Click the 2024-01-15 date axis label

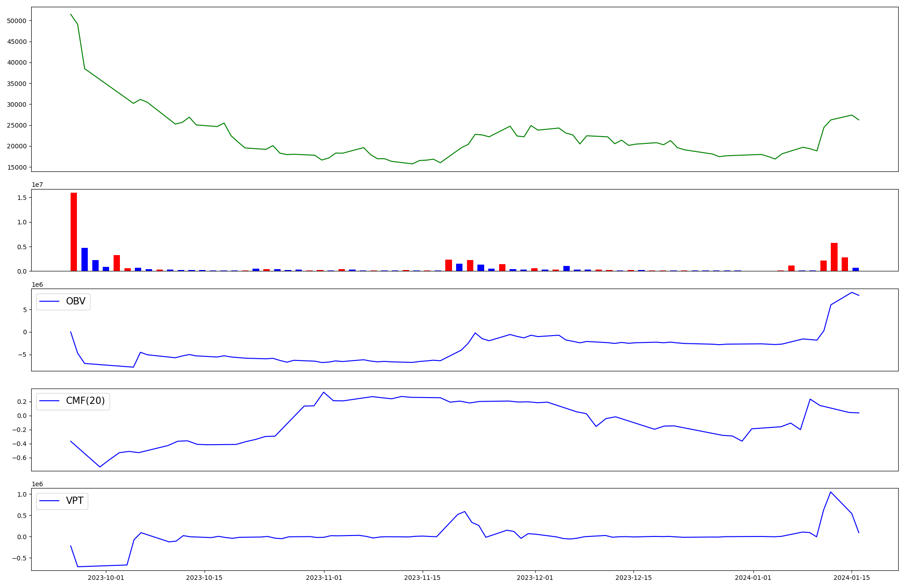coord(852,578)
